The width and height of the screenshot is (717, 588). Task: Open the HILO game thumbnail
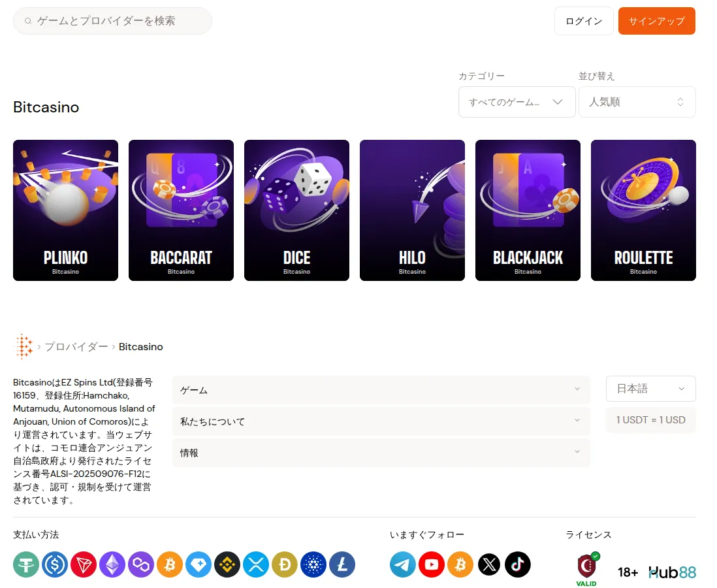[x=413, y=210]
